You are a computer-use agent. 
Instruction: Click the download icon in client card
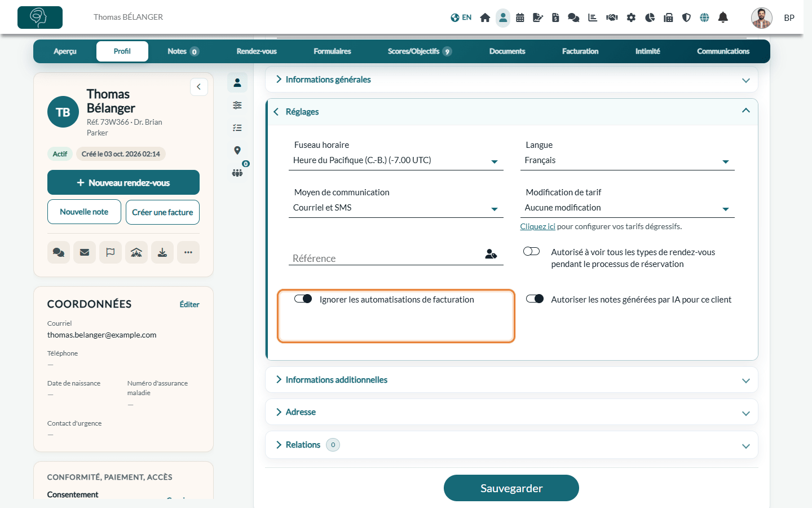[x=162, y=252]
